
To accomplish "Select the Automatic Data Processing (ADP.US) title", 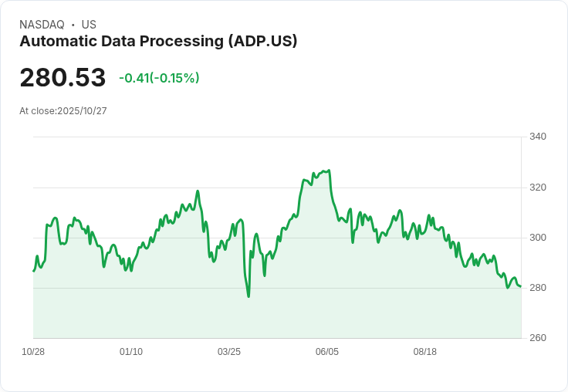I will (x=158, y=42).
